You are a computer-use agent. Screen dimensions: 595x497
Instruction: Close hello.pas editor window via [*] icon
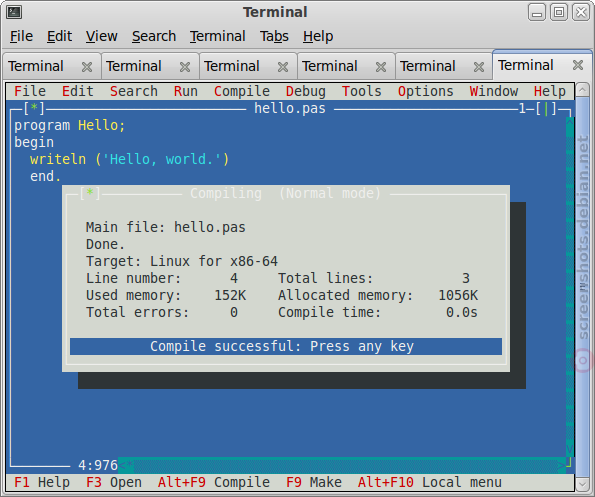34,109
